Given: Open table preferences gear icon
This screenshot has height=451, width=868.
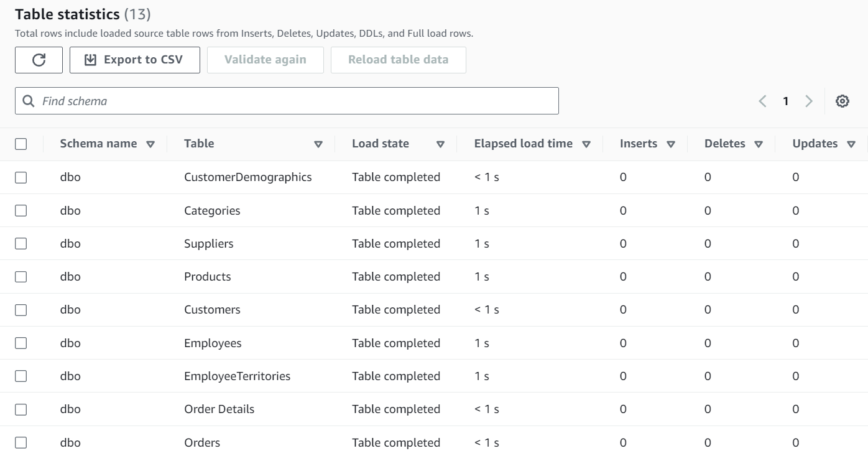Looking at the screenshot, I should 843,101.
